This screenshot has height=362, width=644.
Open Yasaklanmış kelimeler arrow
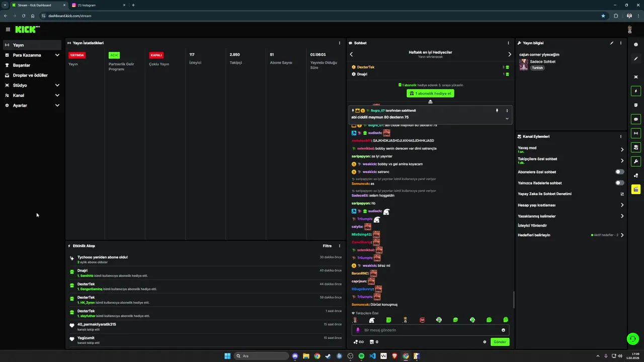(x=622, y=216)
